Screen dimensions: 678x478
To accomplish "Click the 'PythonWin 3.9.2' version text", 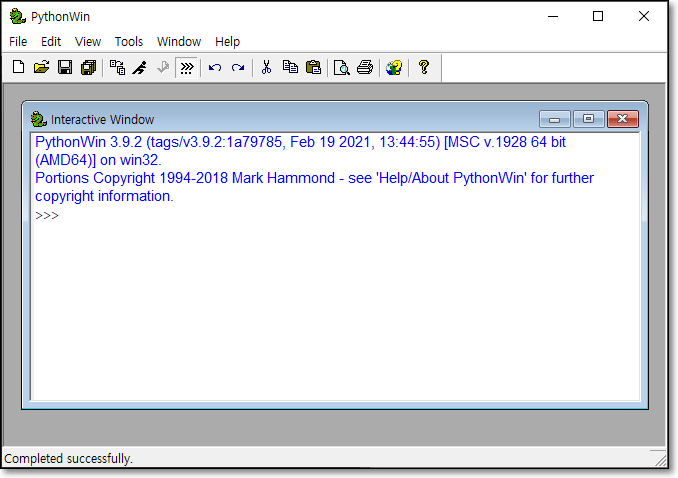I will tap(89, 142).
